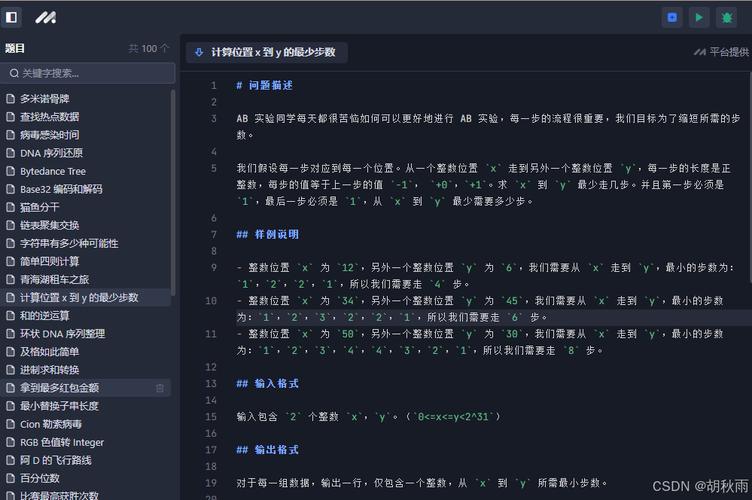Open problem 百分位数
The height and width of the screenshot is (500, 752).
pyautogui.click(x=39, y=478)
